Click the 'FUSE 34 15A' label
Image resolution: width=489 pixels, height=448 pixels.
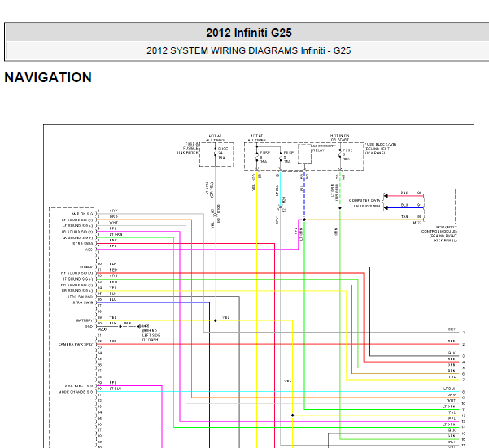(x=223, y=154)
